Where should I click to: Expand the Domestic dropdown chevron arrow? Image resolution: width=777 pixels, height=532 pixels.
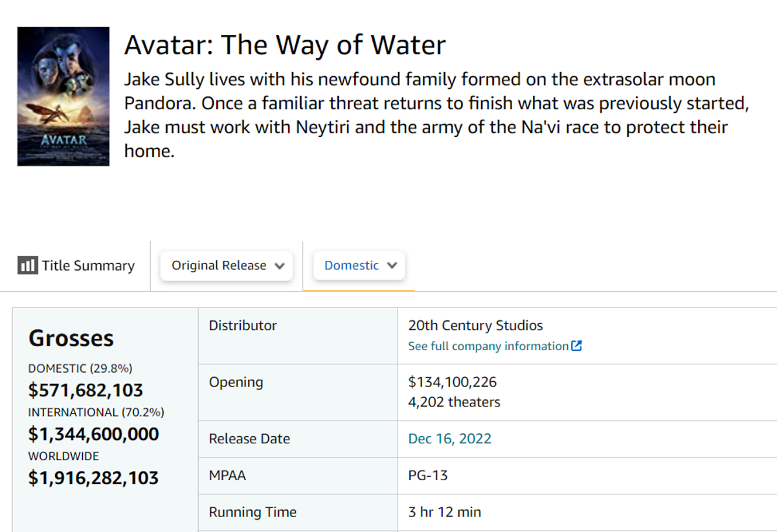pyautogui.click(x=392, y=265)
